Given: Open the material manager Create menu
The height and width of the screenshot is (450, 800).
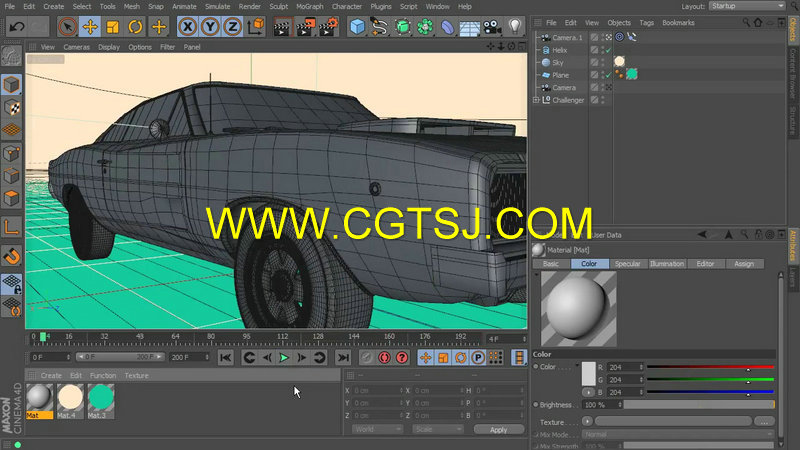Looking at the screenshot, I should tap(51, 376).
